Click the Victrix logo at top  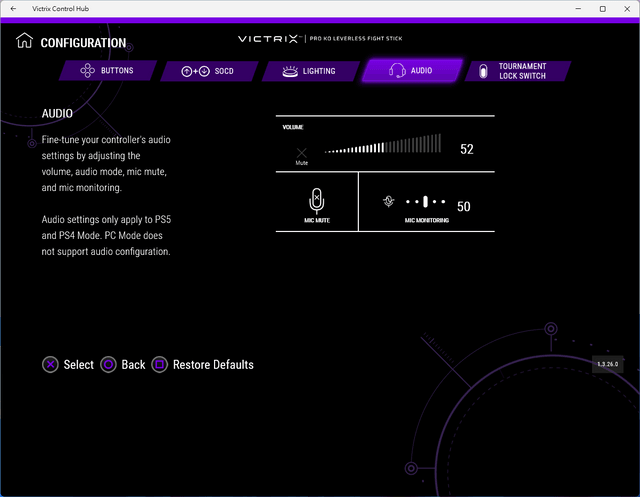point(269,39)
